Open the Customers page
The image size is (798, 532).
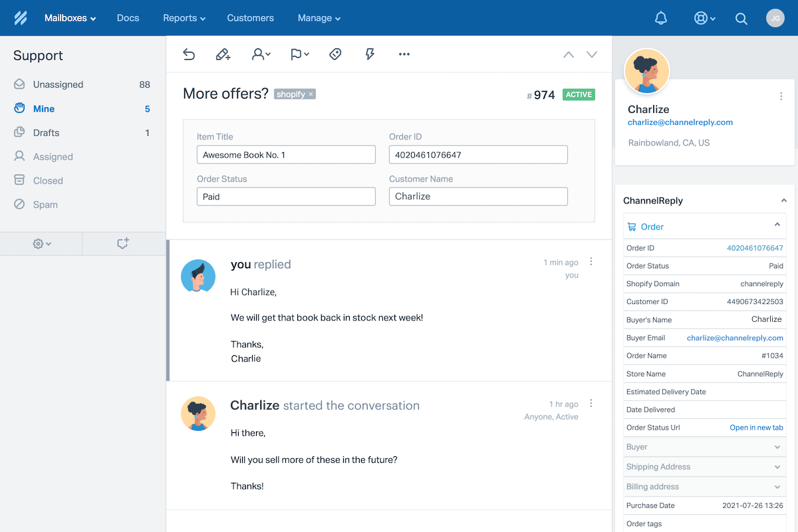click(250, 18)
